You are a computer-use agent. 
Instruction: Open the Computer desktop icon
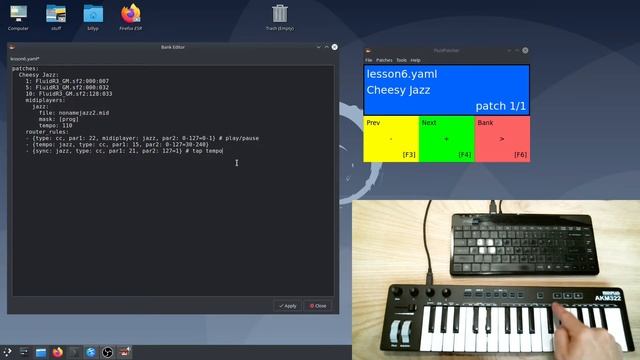point(18,17)
